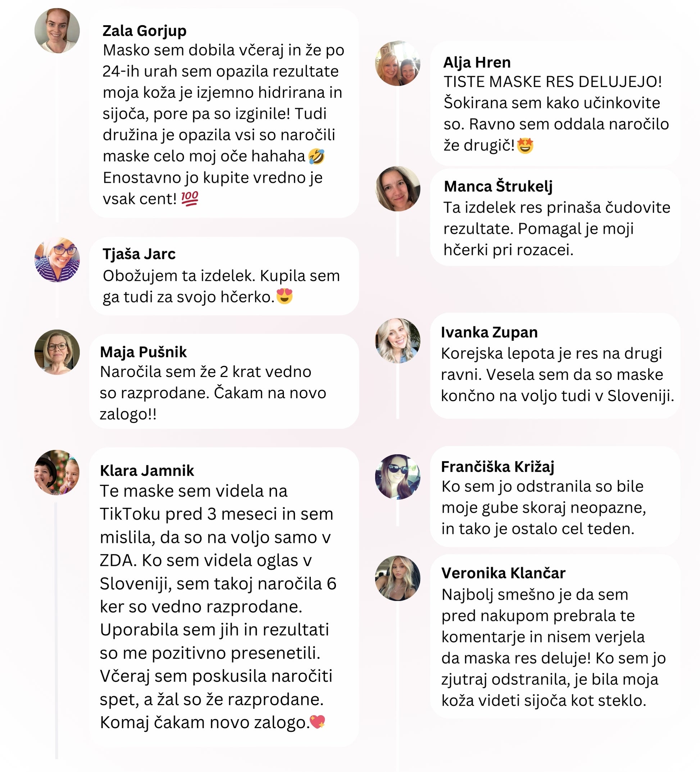Screen dimensions: 700x772
Task: Click the red 100 emoji
Action: (190, 198)
